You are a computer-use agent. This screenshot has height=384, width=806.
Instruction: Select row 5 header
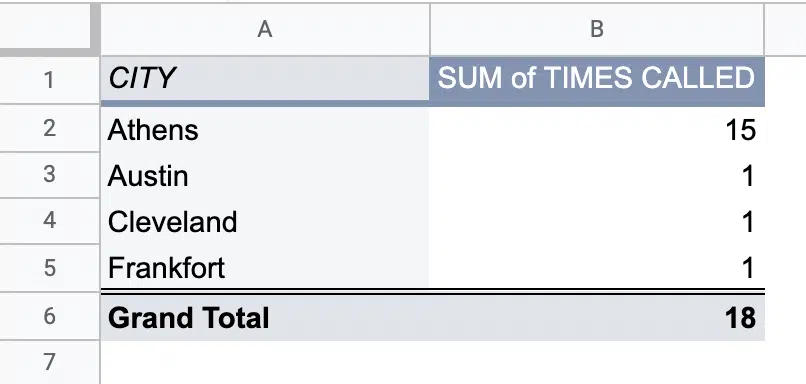(49, 267)
